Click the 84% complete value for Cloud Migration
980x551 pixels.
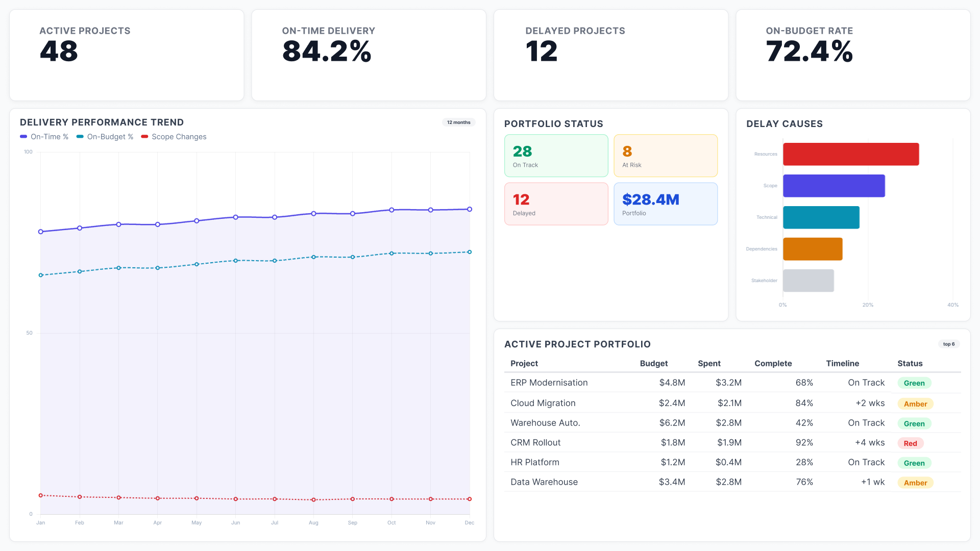pos(804,403)
